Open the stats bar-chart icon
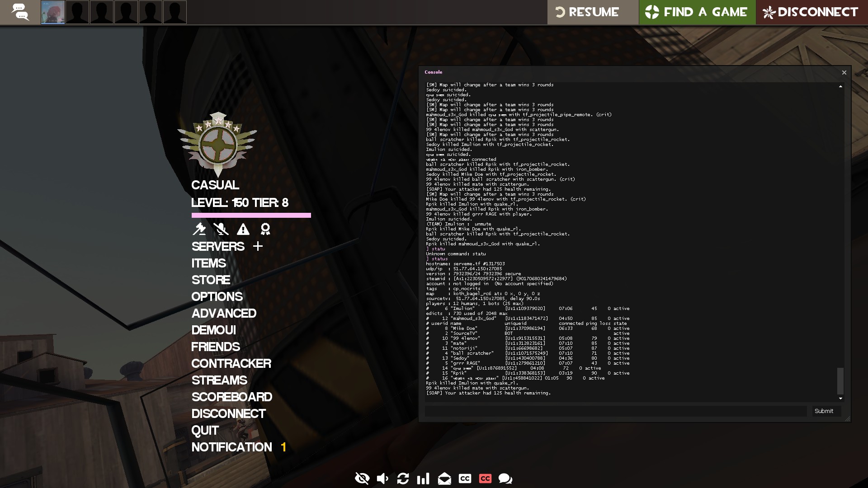Viewport: 868px width, 488px height. (423, 479)
